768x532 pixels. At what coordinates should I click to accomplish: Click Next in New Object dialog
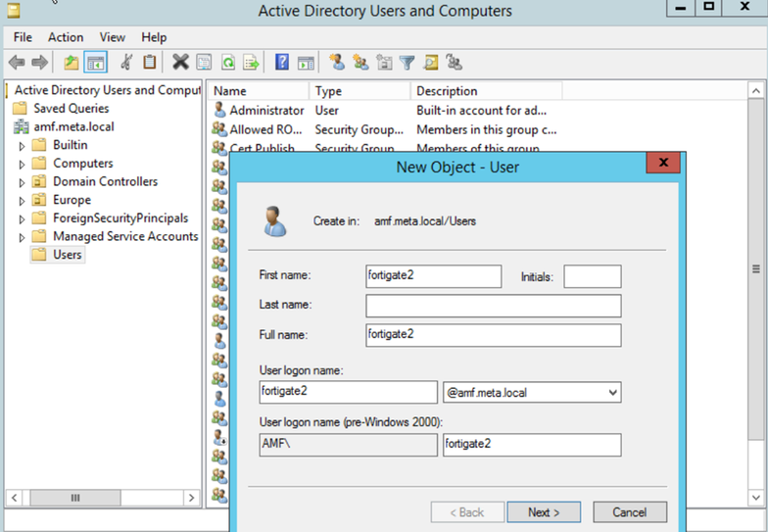click(544, 512)
